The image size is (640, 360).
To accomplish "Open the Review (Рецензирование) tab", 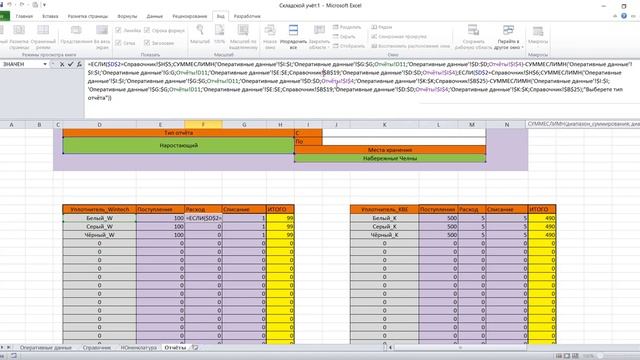I will 190,16.
